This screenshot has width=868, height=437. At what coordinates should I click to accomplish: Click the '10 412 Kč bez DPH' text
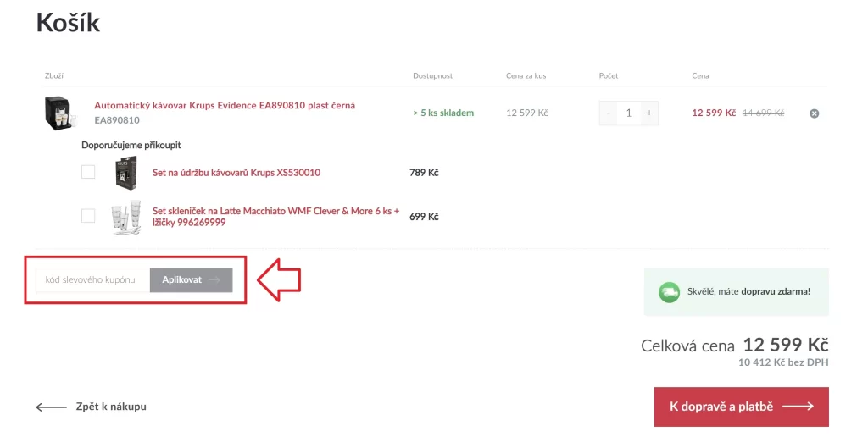[783, 362]
